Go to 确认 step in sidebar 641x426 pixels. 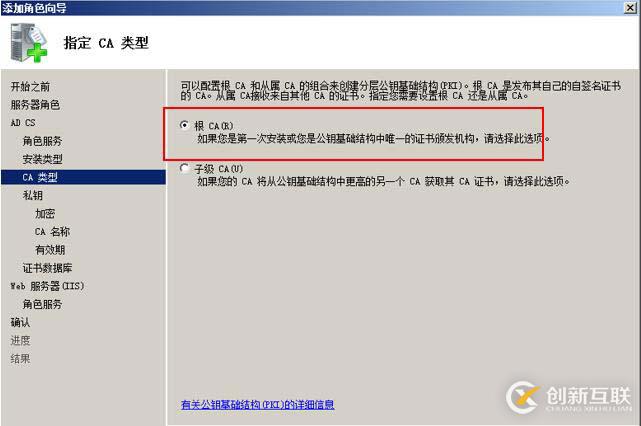click(x=20, y=323)
